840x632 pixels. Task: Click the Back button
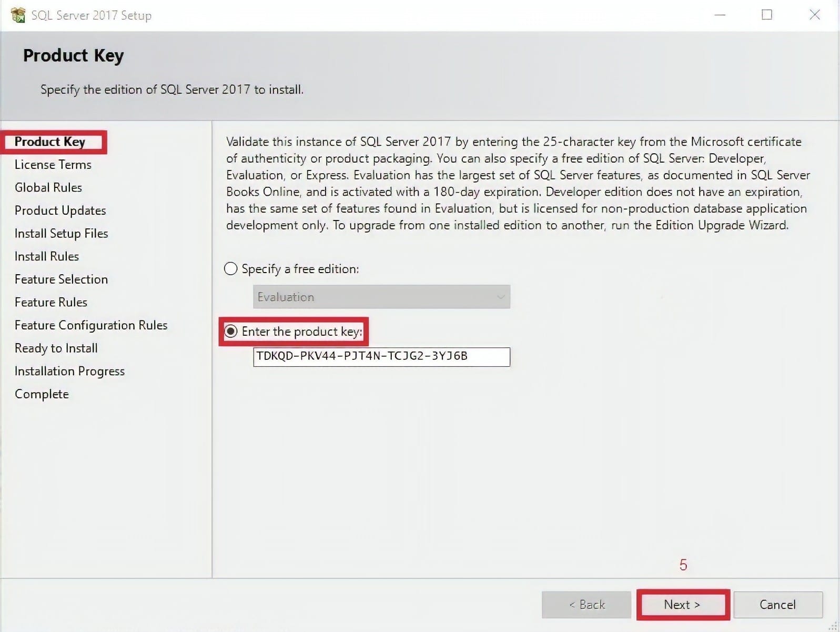(586, 605)
